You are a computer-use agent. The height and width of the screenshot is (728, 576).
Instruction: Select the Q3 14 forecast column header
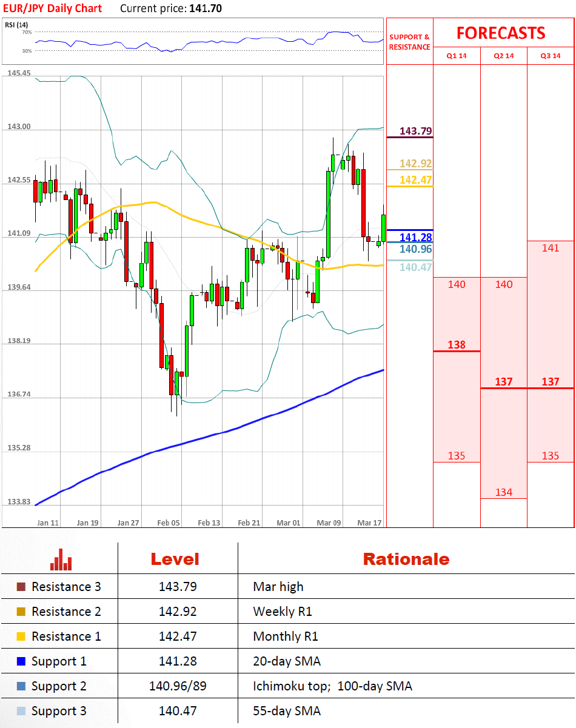(x=551, y=56)
